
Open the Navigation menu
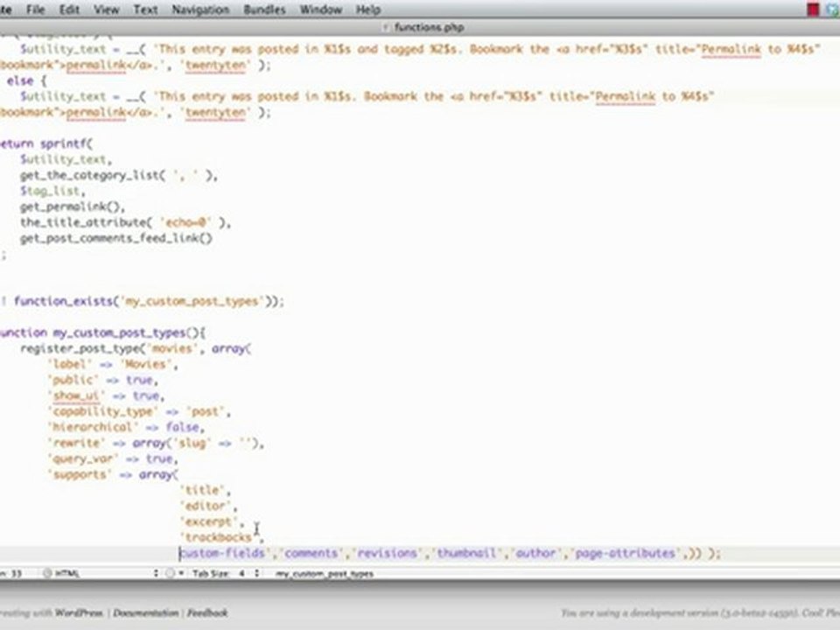tap(200, 10)
